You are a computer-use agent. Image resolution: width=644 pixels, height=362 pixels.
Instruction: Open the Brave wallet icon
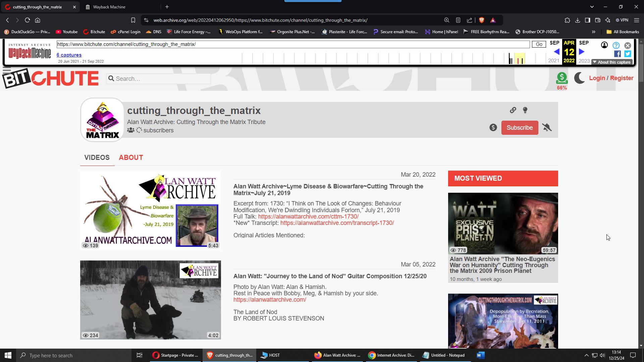[598, 20]
